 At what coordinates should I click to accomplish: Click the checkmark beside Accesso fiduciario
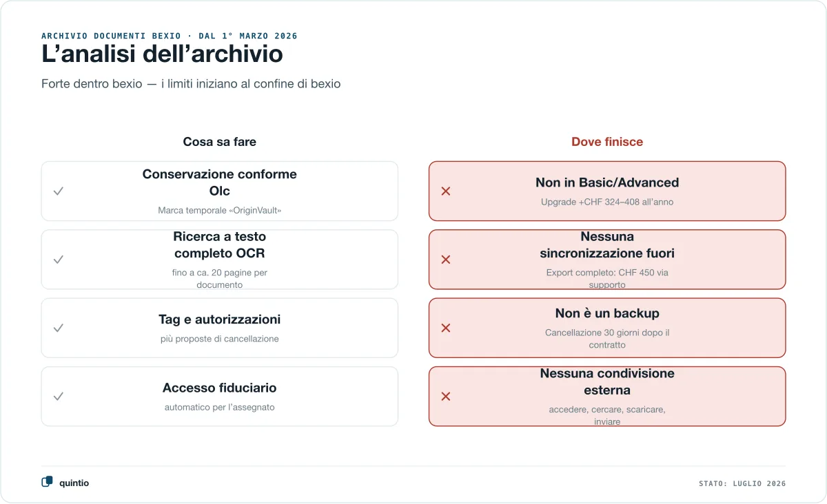pos(59,396)
